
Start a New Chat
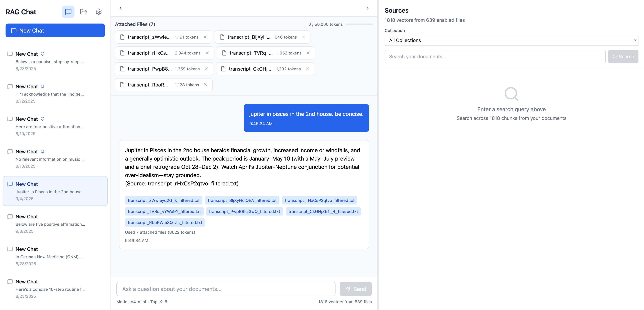point(55,30)
